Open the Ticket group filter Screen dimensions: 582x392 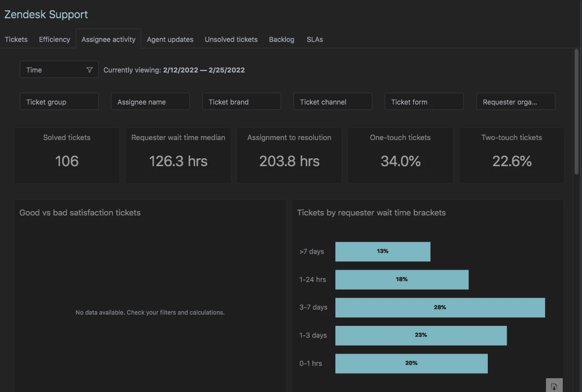(59, 102)
